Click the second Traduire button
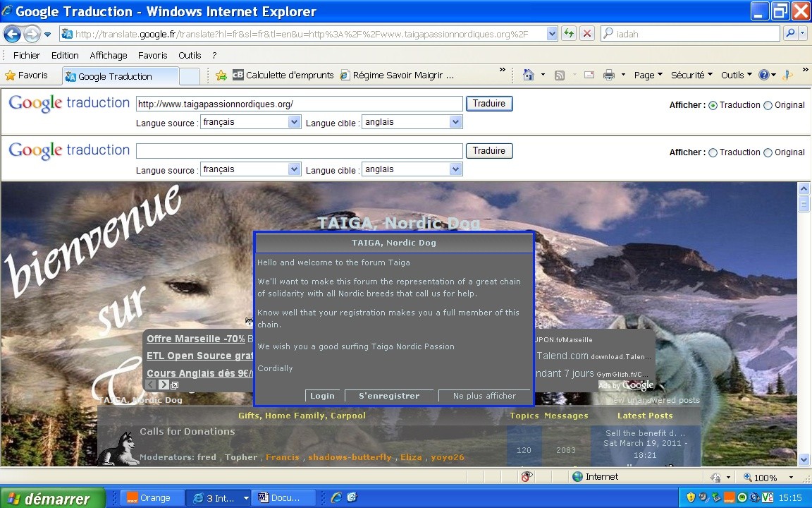 point(489,151)
